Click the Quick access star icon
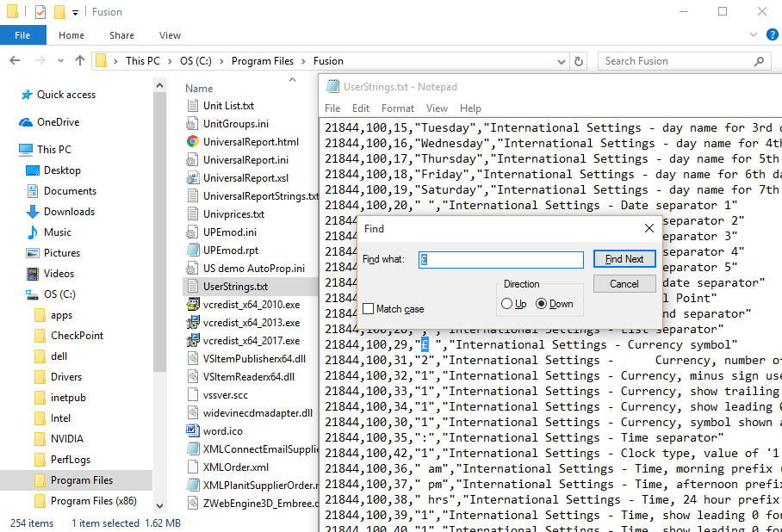This screenshot has height=532, width=782. pyautogui.click(x=27, y=95)
